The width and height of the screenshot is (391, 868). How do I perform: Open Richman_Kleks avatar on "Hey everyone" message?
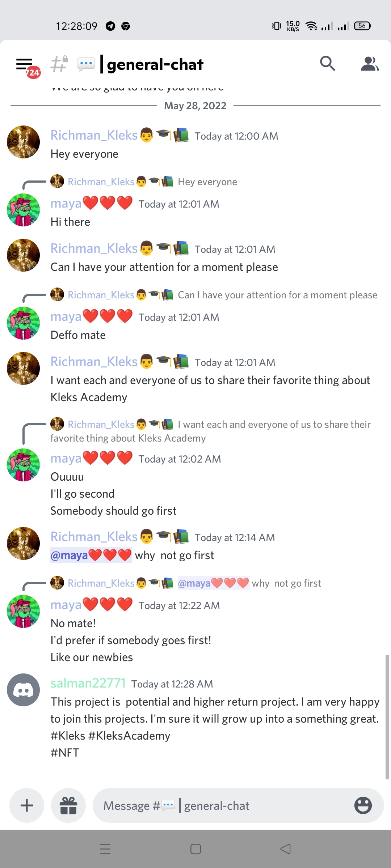(x=24, y=142)
